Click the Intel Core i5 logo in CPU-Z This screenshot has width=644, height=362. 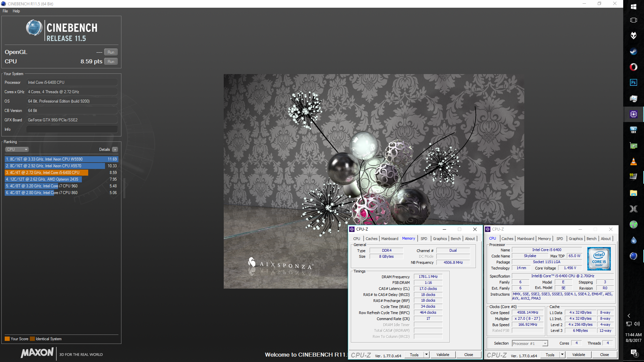coord(599,259)
